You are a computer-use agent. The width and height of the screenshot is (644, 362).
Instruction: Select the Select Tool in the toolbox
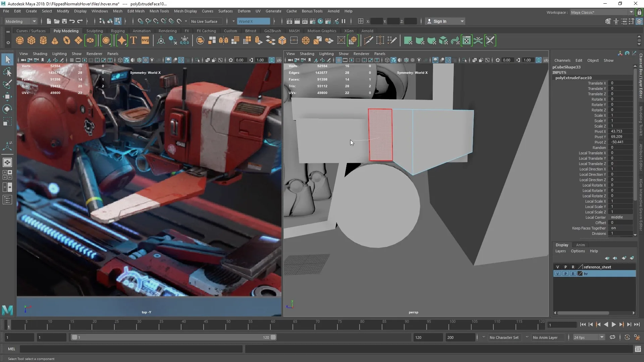[7, 59]
